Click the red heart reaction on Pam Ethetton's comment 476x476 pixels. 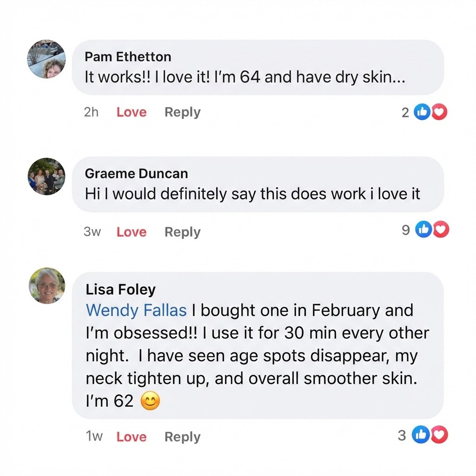(439, 112)
